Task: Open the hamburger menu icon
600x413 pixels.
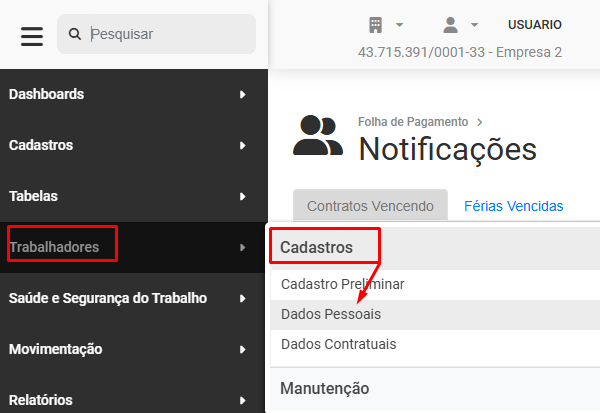Action: [x=32, y=36]
